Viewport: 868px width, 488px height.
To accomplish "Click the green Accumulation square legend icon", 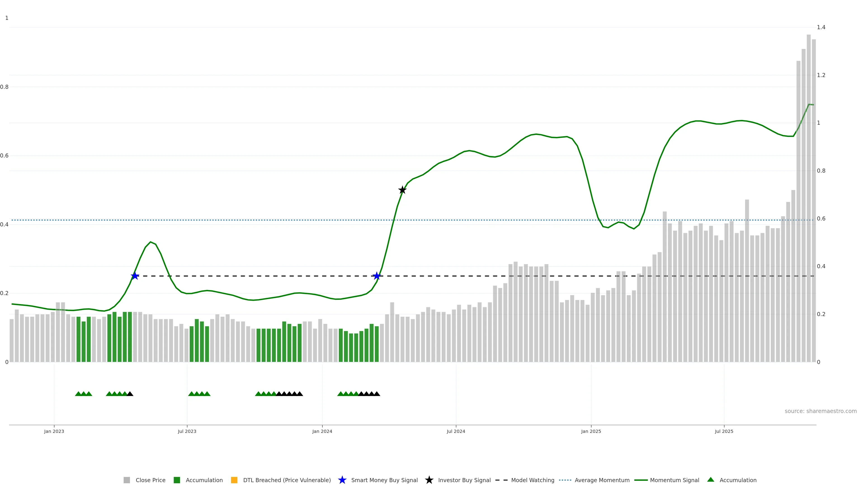I will (x=177, y=480).
